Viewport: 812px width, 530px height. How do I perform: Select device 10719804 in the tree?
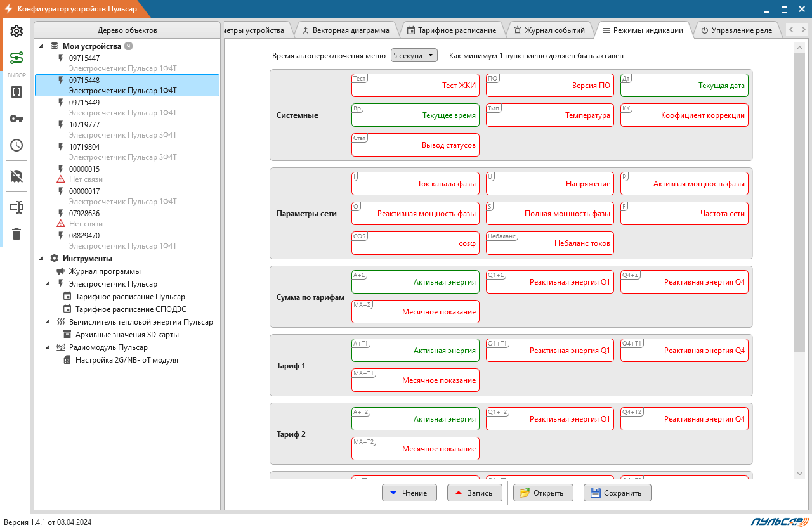click(x=127, y=152)
